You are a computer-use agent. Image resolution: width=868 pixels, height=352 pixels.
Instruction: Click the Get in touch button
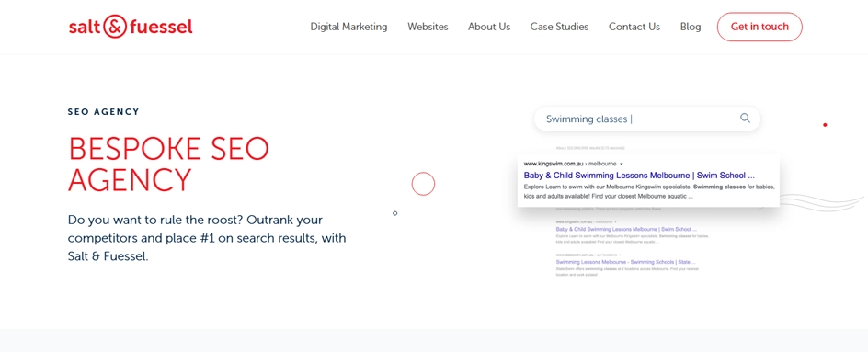pyautogui.click(x=759, y=27)
